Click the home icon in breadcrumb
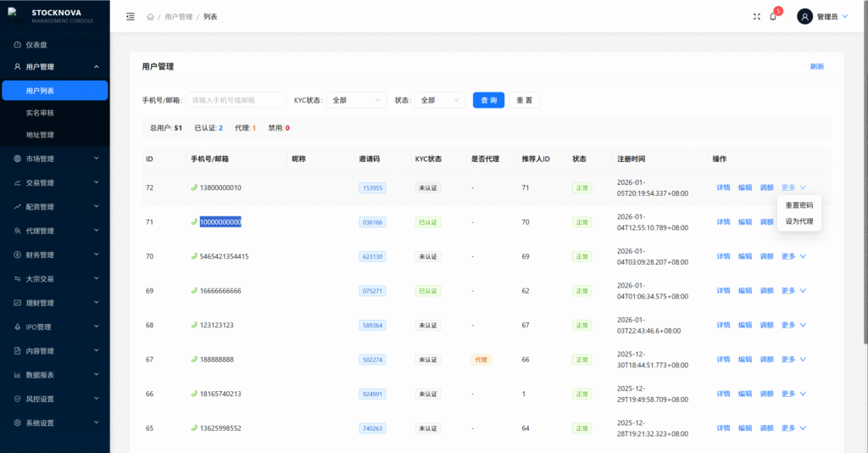Viewport: 868px width, 453px height. point(150,17)
